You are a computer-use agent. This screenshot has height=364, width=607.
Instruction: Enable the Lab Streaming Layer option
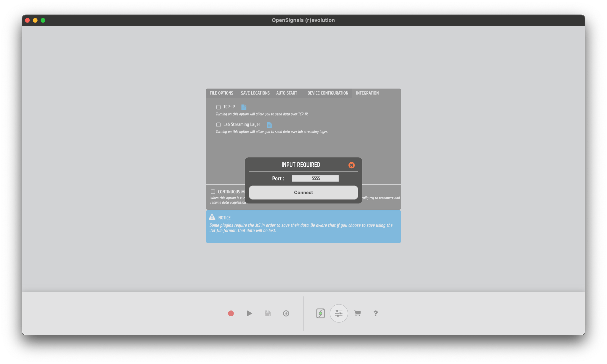(218, 125)
